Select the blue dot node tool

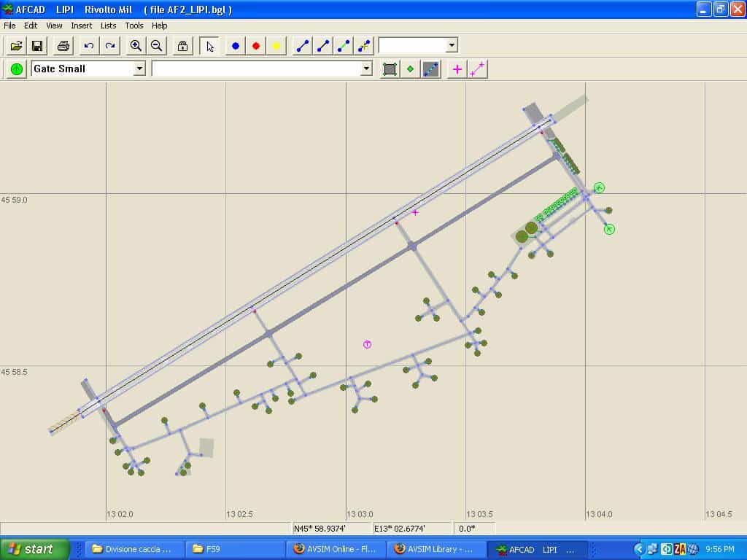236,46
